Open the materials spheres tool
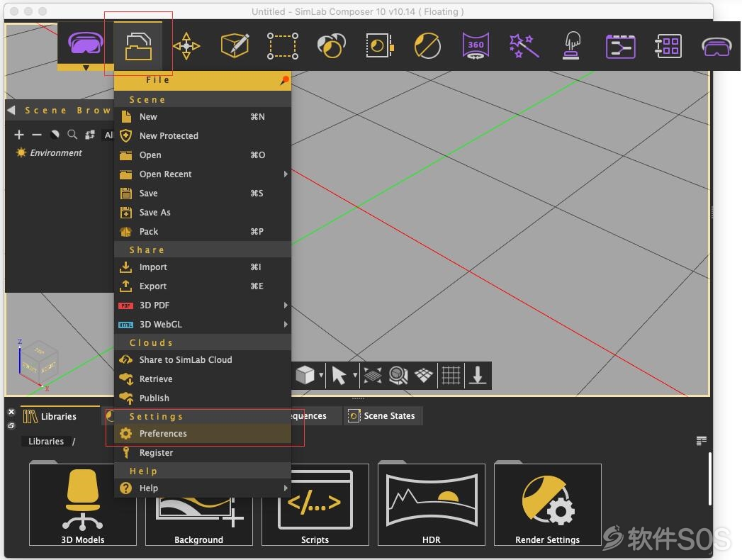 click(x=331, y=45)
